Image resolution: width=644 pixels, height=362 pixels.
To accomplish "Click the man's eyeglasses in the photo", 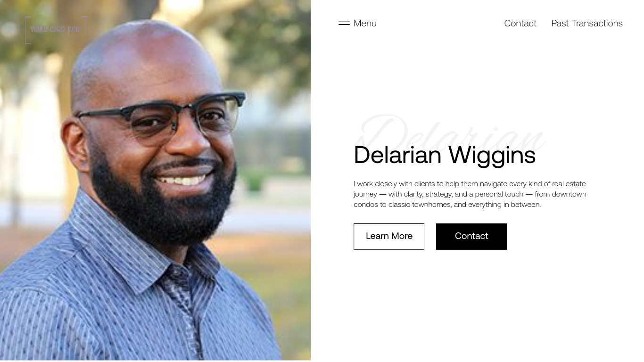I will coord(160,118).
